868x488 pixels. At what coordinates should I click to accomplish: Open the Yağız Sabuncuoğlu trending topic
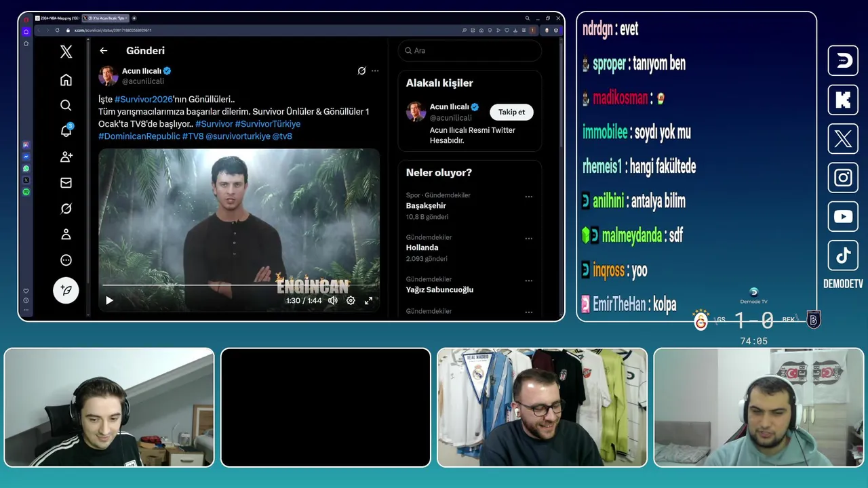439,289
